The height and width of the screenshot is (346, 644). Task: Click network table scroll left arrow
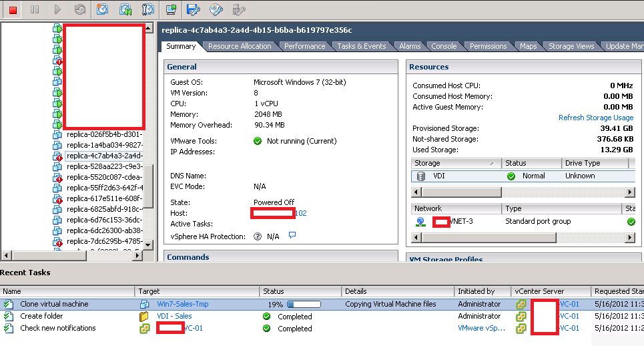click(416, 238)
